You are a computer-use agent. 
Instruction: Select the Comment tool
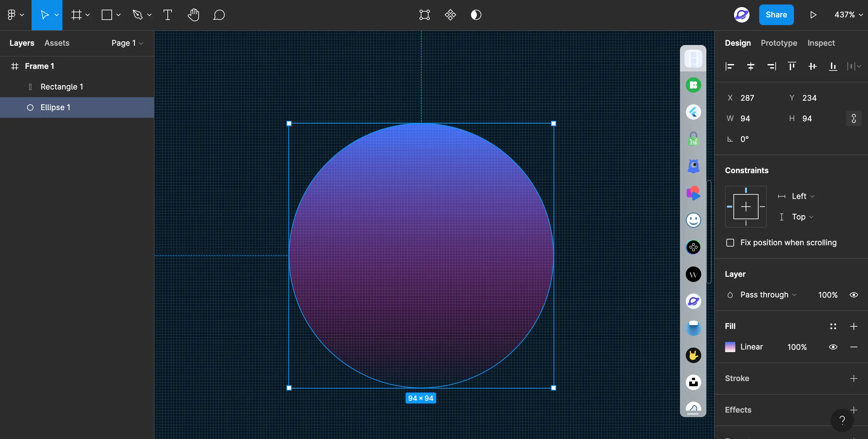point(219,15)
